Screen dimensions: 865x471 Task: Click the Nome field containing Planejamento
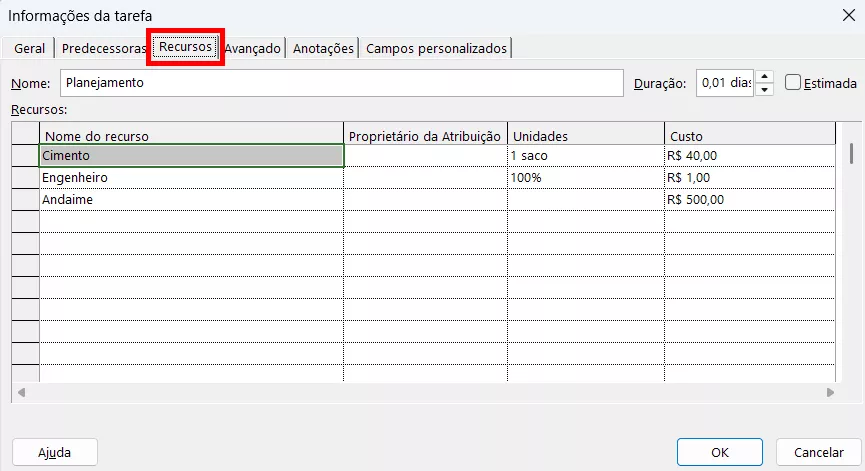[342, 83]
